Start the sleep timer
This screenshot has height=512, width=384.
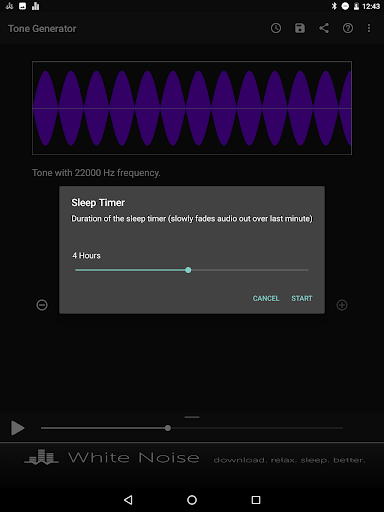click(x=302, y=298)
